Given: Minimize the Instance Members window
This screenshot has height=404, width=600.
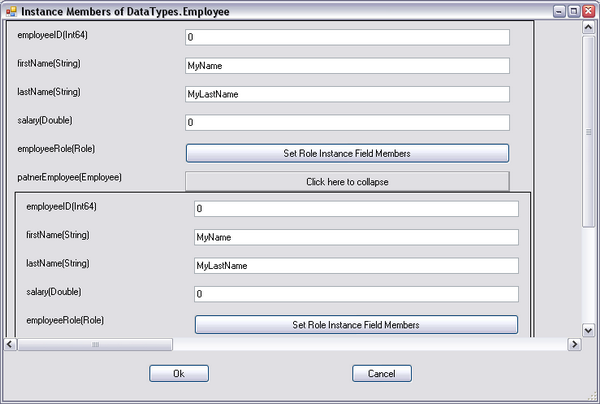Looking at the screenshot, I should [x=559, y=11].
